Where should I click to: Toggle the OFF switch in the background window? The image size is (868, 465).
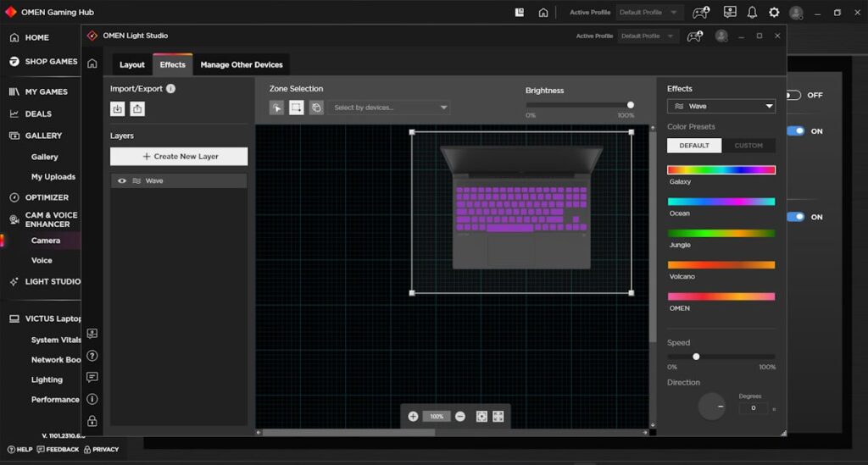[793, 95]
